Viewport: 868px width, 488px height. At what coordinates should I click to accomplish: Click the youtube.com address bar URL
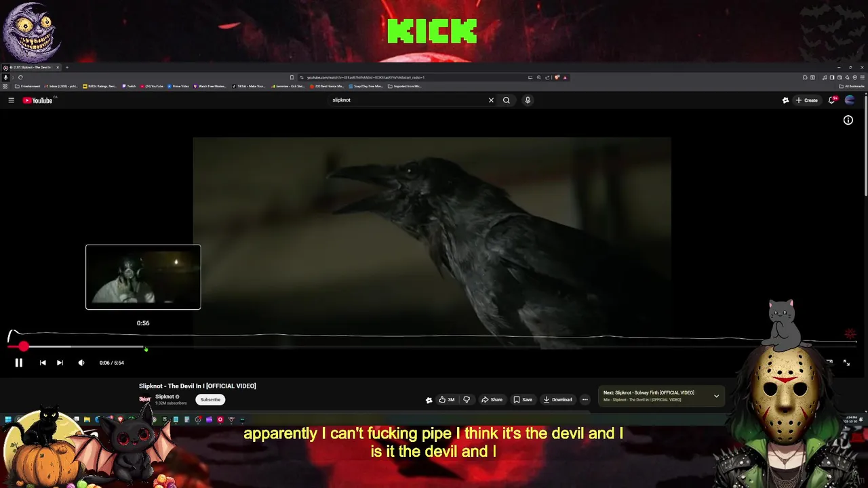click(x=366, y=77)
